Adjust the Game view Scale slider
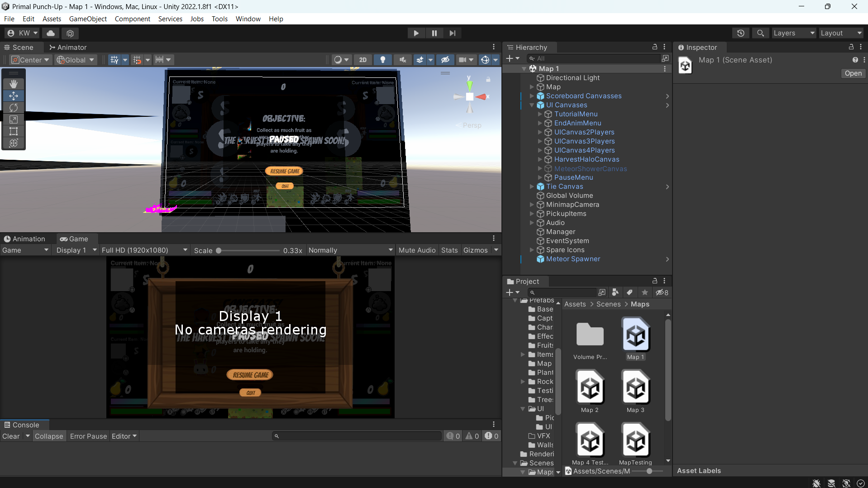This screenshot has height=488, width=868. (x=219, y=250)
